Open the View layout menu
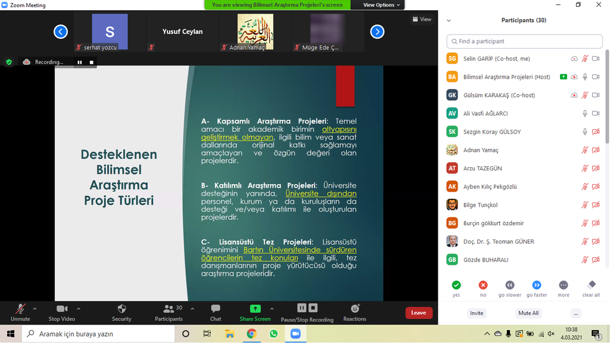The height and width of the screenshot is (364, 610). (x=422, y=19)
